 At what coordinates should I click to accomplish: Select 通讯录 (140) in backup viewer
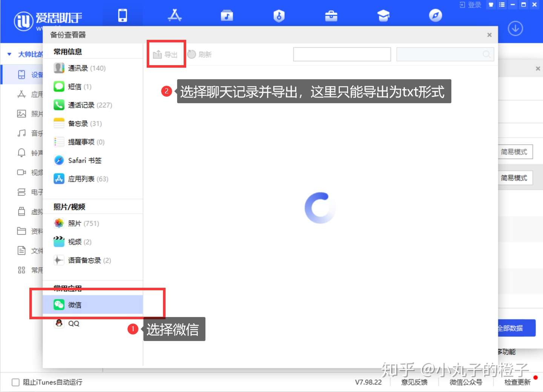[93, 68]
